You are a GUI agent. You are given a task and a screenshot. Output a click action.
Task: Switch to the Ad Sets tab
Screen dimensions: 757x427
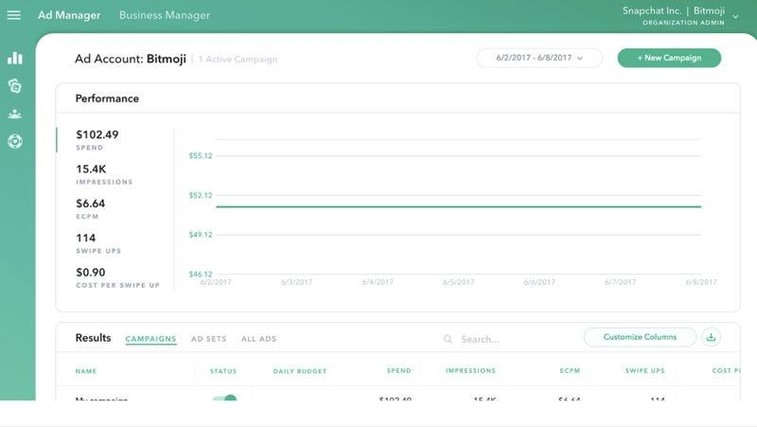click(x=209, y=339)
